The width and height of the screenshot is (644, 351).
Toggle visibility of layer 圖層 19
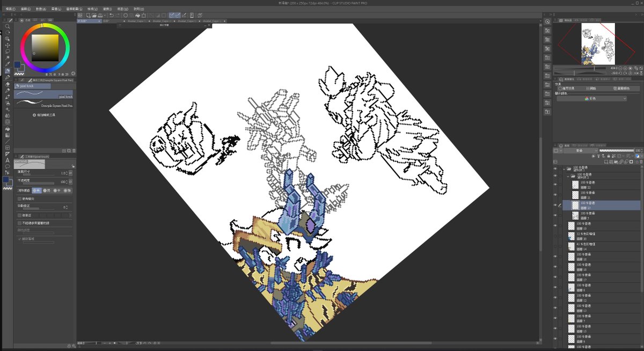(x=555, y=225)
